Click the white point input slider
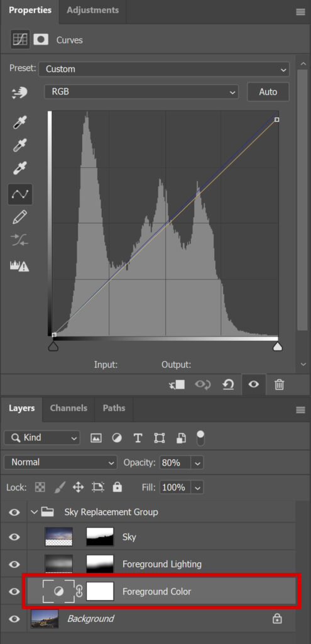Image resolution: width=311 pixels, height=644 pixels. pyautogui.click(x=278, y=347)
